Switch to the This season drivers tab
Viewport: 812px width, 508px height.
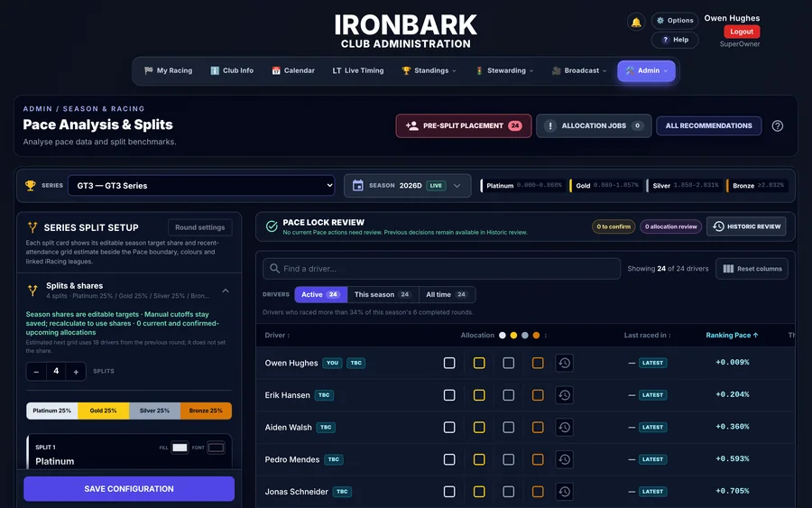(383, 295)
